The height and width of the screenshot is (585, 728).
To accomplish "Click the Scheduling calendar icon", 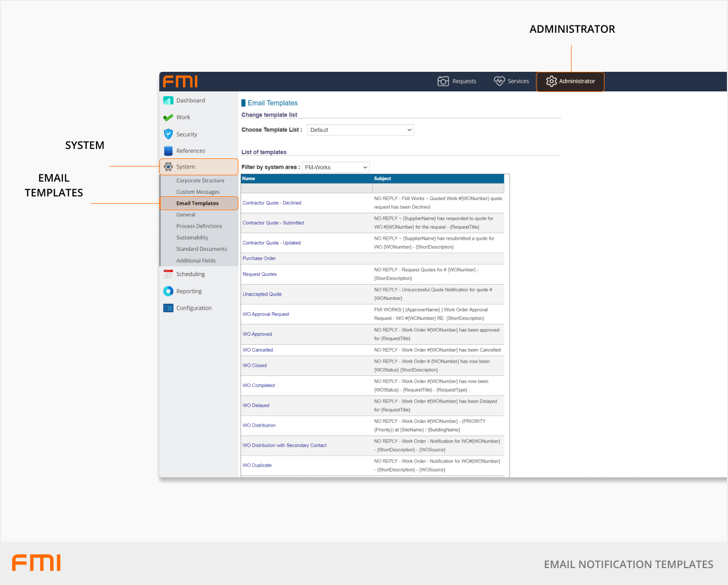I will point(168,274).
